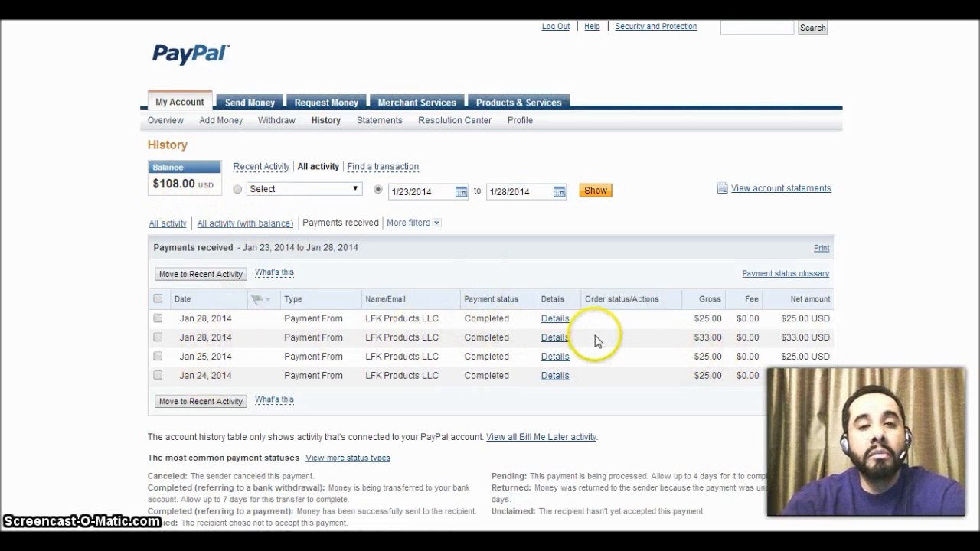Image resolution: width=980 pixels, height=551 pixels.
Task: Click View all Bill Me Later activity
Action: 541,437
